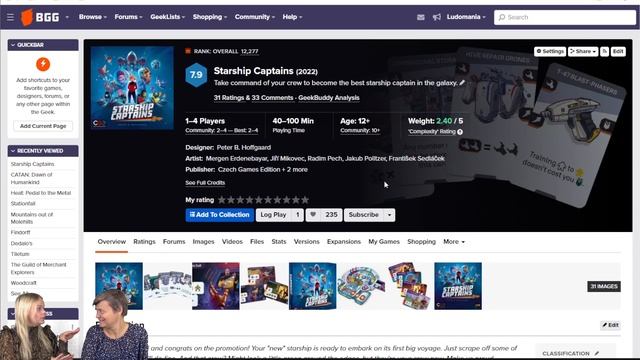Open Heat: Pedal to the Metal link
Image resolution: width=640 pixels, height=360 pixels.
(x=41, y=193)
